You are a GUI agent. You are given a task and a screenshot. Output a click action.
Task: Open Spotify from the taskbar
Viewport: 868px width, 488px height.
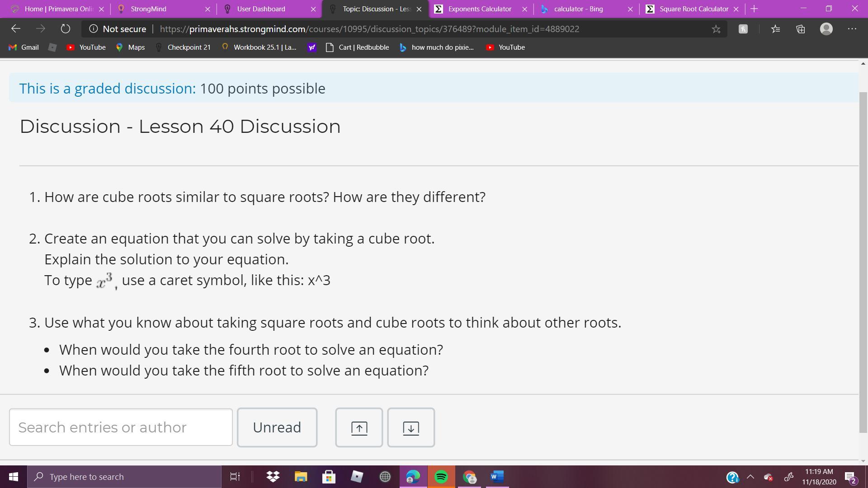441,477
